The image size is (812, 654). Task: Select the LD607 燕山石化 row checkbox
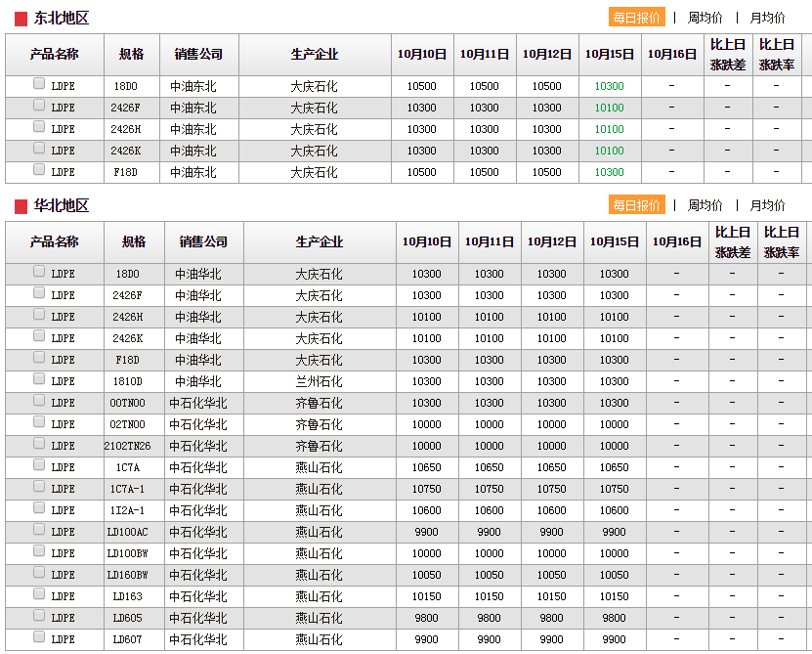tap(39, 637)
